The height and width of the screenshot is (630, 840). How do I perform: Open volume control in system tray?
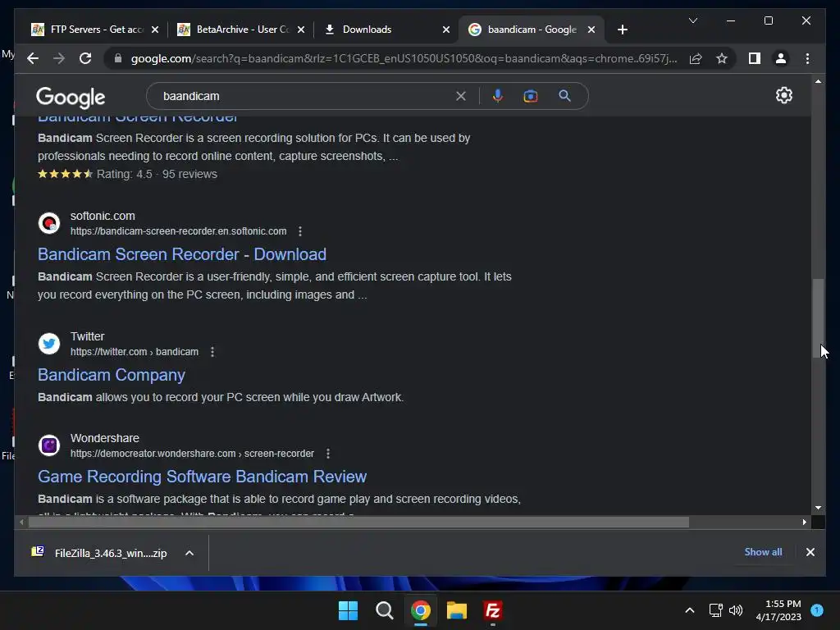click(736, 610)
